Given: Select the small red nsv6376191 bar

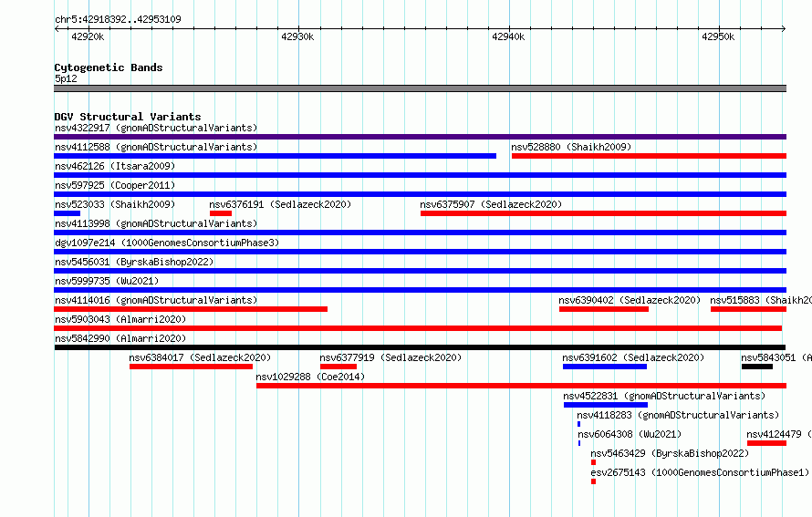Looking at the screenshot, I should [x=221, y=213].
